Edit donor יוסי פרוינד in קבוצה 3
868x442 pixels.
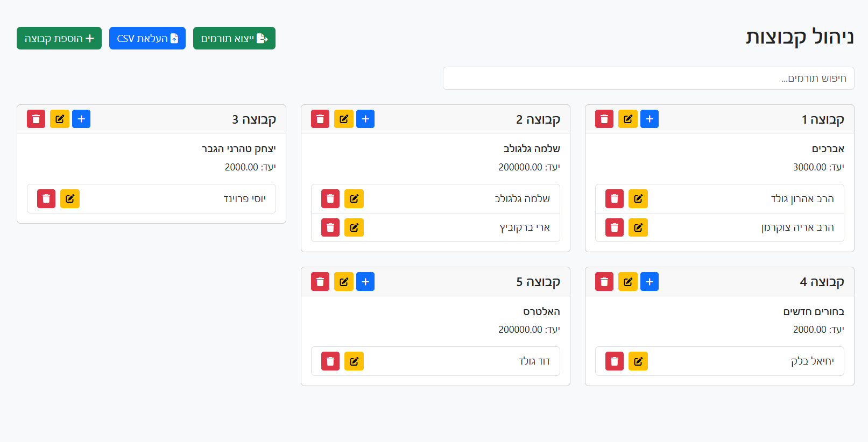(70, 198)
